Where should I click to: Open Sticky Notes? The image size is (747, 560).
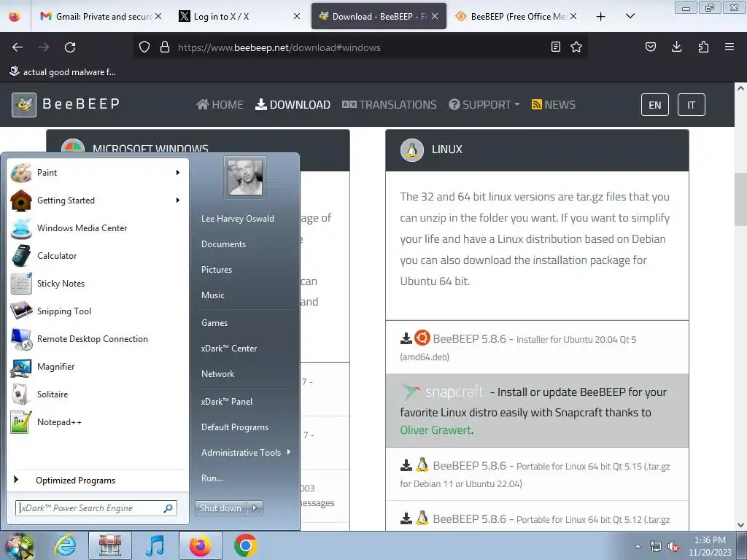click(97, 284)
